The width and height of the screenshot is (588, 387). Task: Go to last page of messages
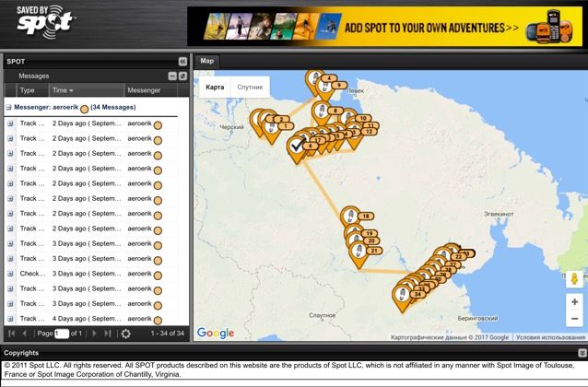tap(108, 334)
